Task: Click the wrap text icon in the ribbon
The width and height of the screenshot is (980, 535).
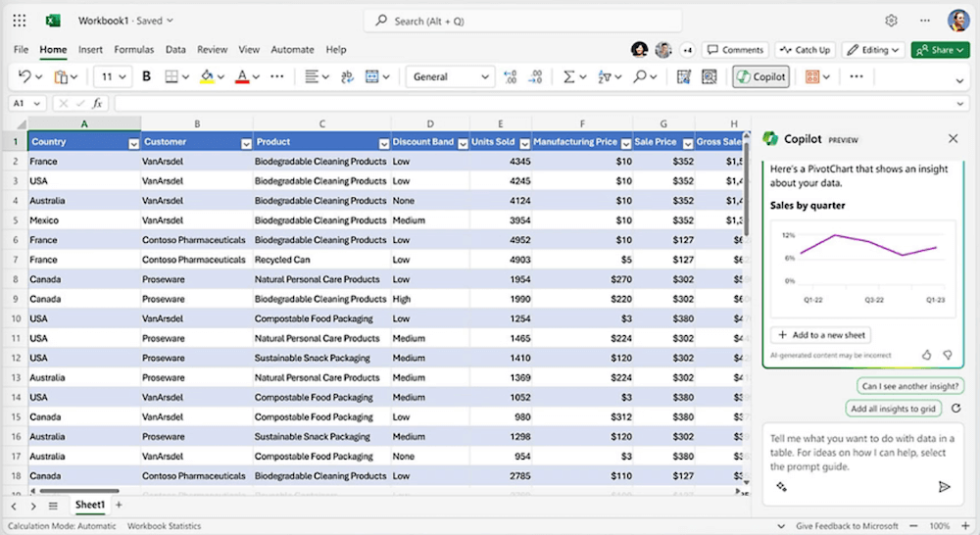Action: 347,76
